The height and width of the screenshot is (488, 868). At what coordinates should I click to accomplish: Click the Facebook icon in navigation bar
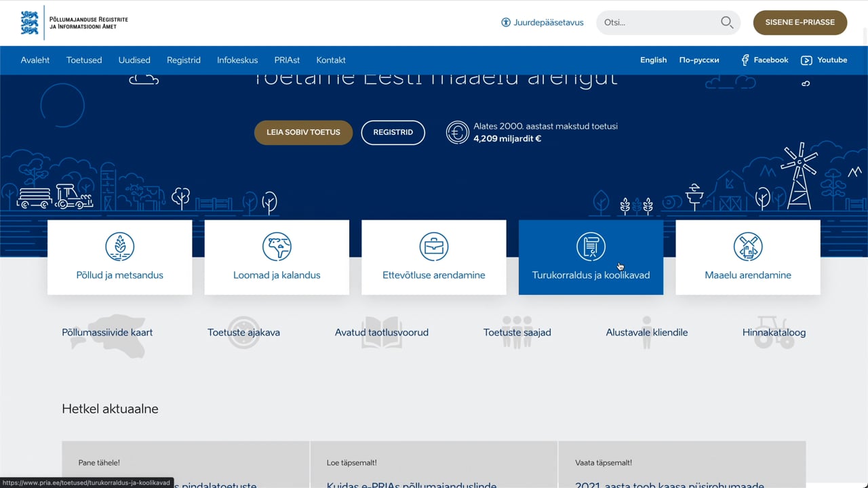pos(745,60)
